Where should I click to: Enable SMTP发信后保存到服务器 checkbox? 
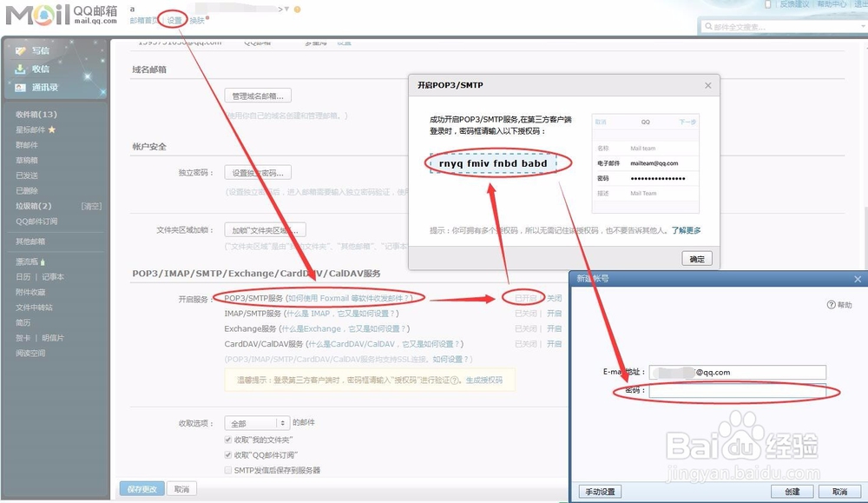tap(228, 470)
